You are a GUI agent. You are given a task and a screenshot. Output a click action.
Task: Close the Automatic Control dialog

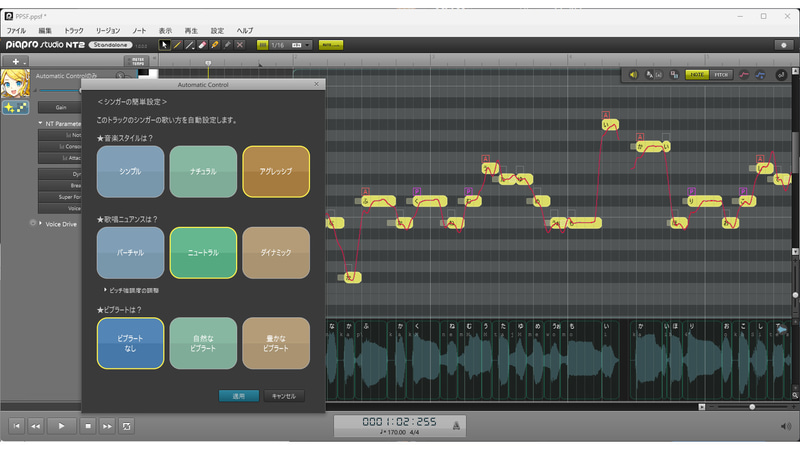[316, 84]
